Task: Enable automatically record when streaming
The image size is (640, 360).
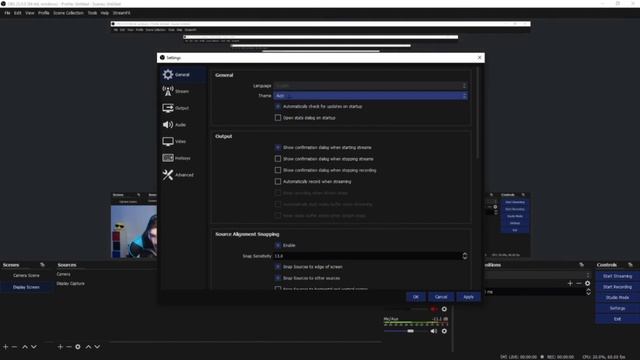Action: click(278, 182)
